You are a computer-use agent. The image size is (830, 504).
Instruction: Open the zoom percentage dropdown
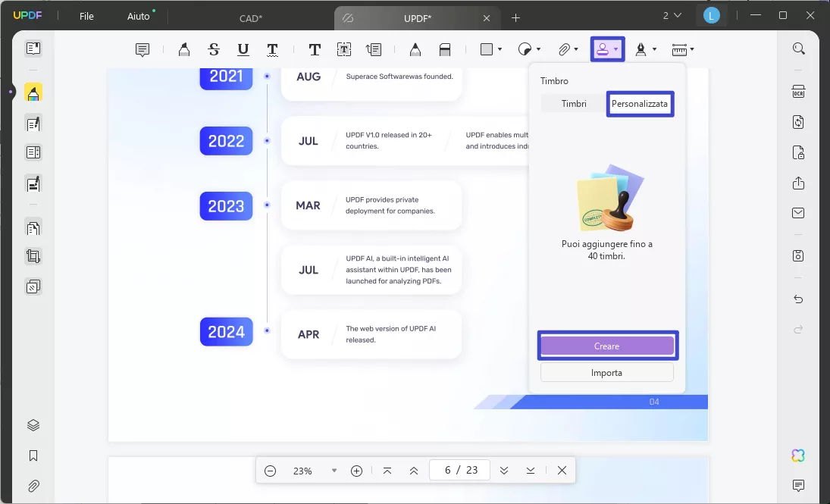point(334,471)
